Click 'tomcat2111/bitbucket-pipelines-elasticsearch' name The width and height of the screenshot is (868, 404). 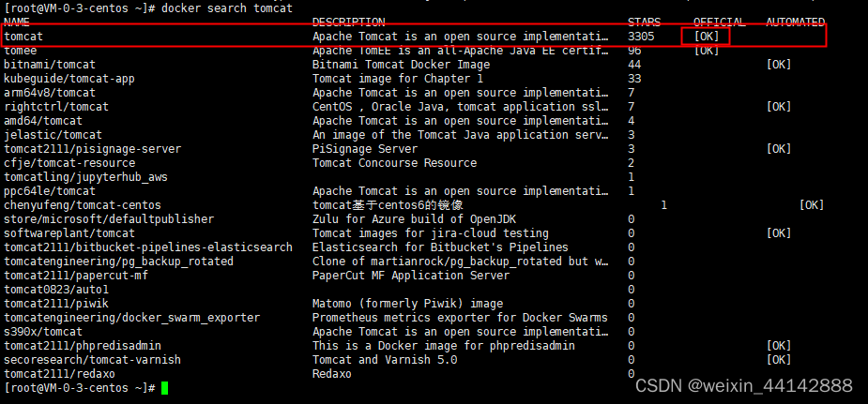click(x=148, y=247)
